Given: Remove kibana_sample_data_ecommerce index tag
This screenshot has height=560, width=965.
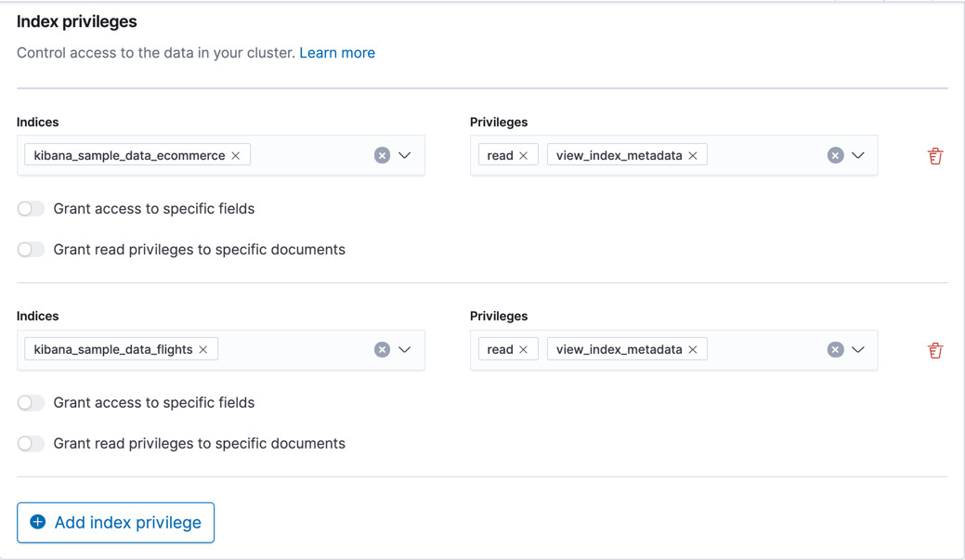Looking at the screenshot, I should click(x=236, y=155).
